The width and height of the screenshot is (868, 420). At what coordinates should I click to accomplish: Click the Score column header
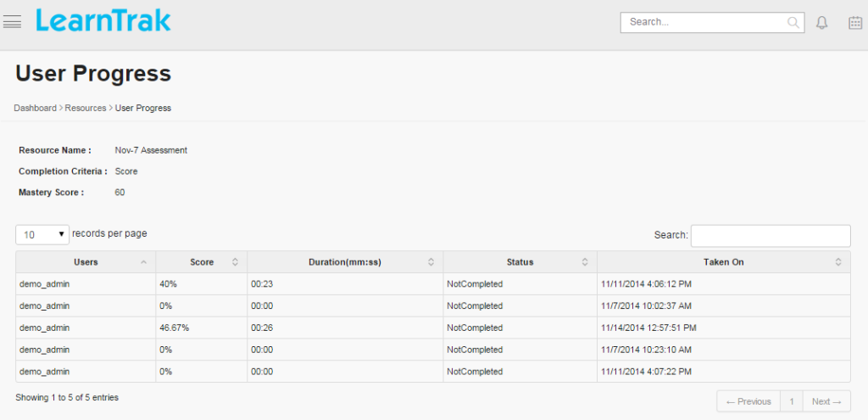202,262
